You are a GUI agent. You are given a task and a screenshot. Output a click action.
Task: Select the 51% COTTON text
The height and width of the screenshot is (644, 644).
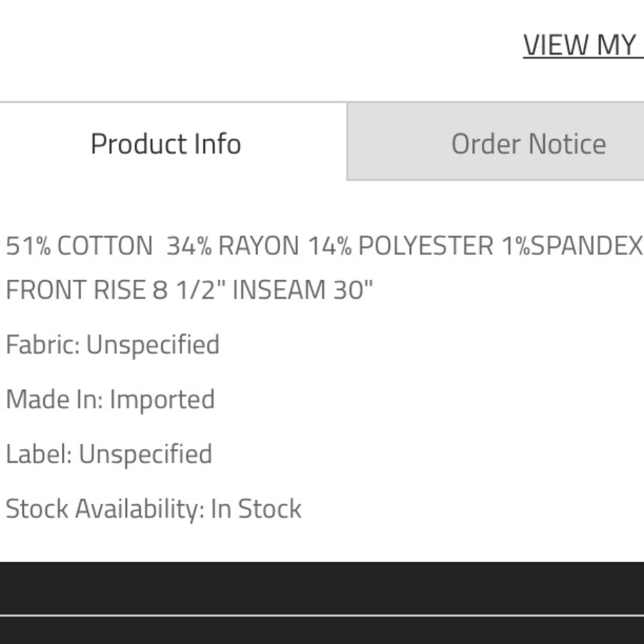coord(79,246)
